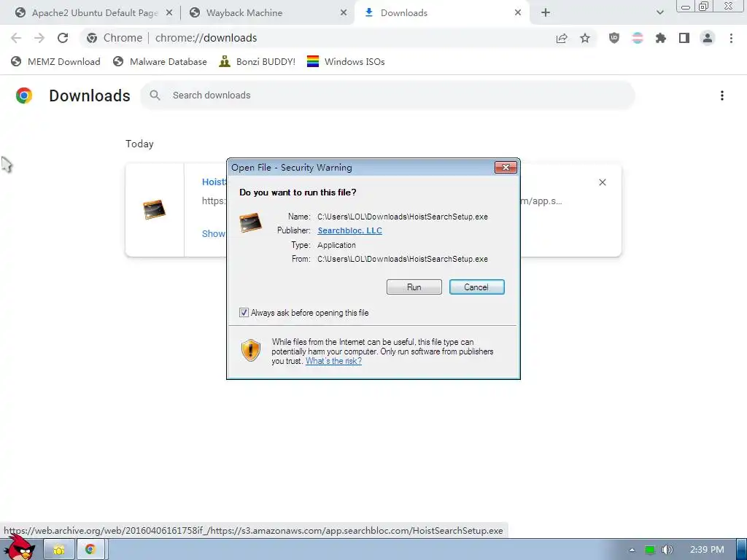Click the striped flag extension icon

pos(638,38)
